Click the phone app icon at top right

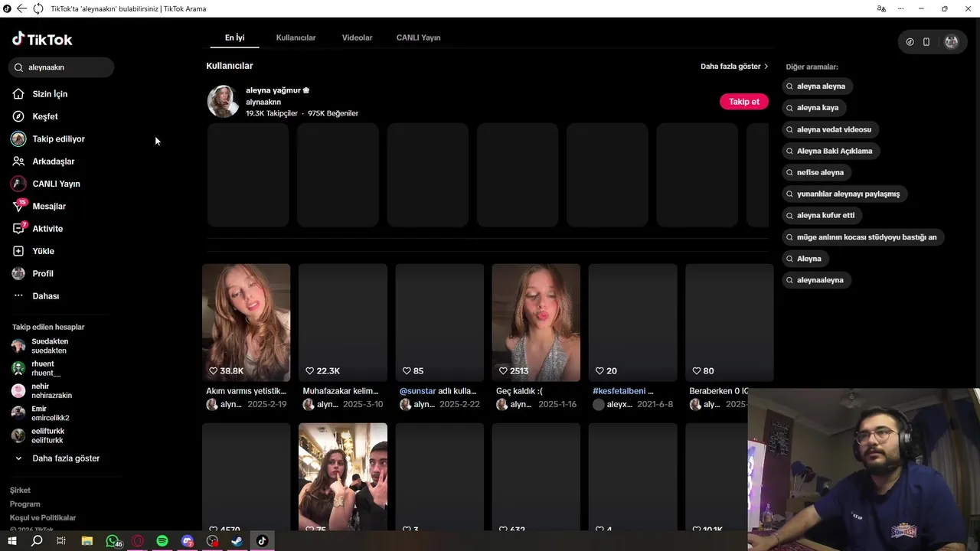[926, 42]
